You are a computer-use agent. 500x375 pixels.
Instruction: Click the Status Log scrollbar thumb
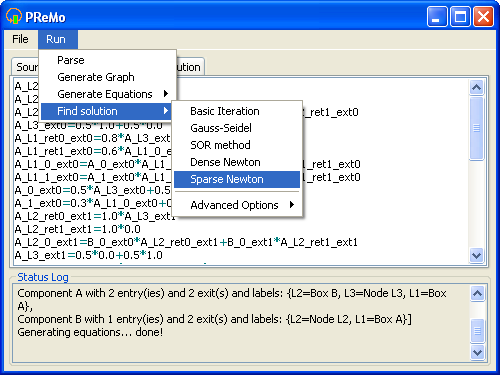477,331
